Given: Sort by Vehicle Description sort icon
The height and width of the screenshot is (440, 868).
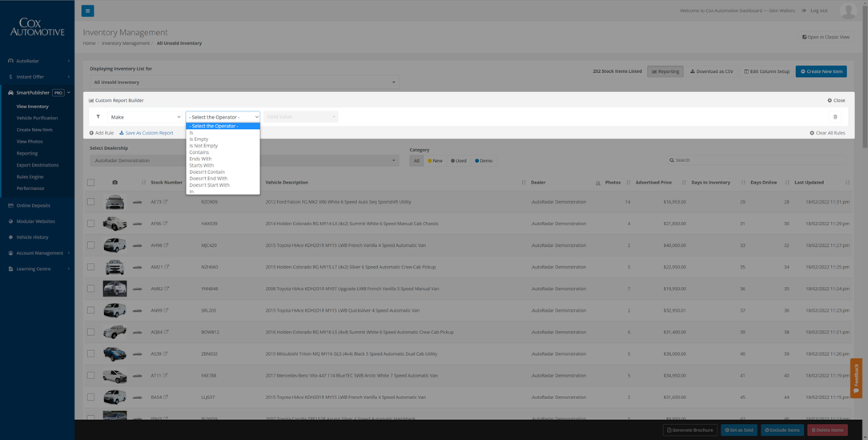Looking at the screenshot, I should [x=524, y=182].
